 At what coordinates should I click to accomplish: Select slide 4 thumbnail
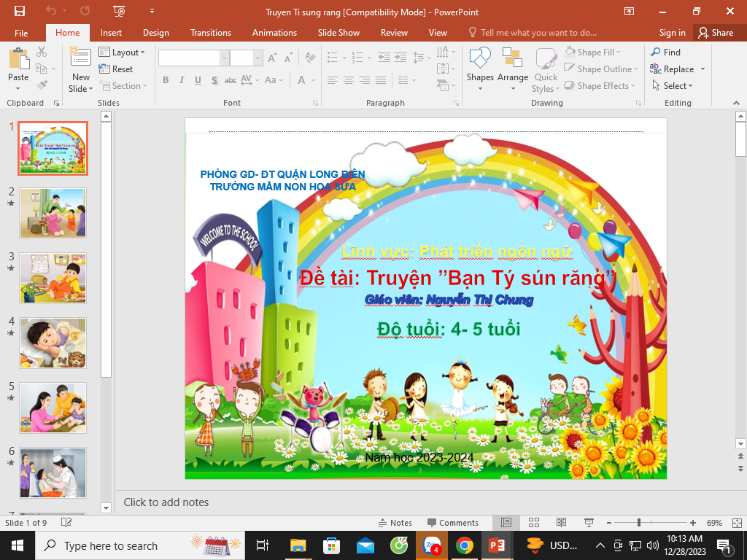pos(53,343)
